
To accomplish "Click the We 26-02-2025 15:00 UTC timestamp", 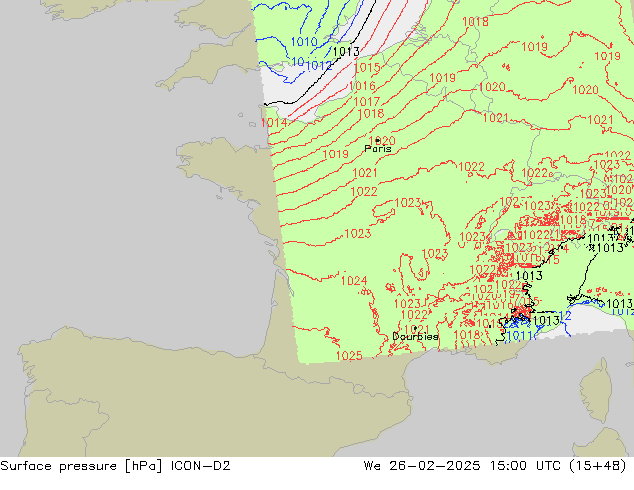I will click(495, 466).
